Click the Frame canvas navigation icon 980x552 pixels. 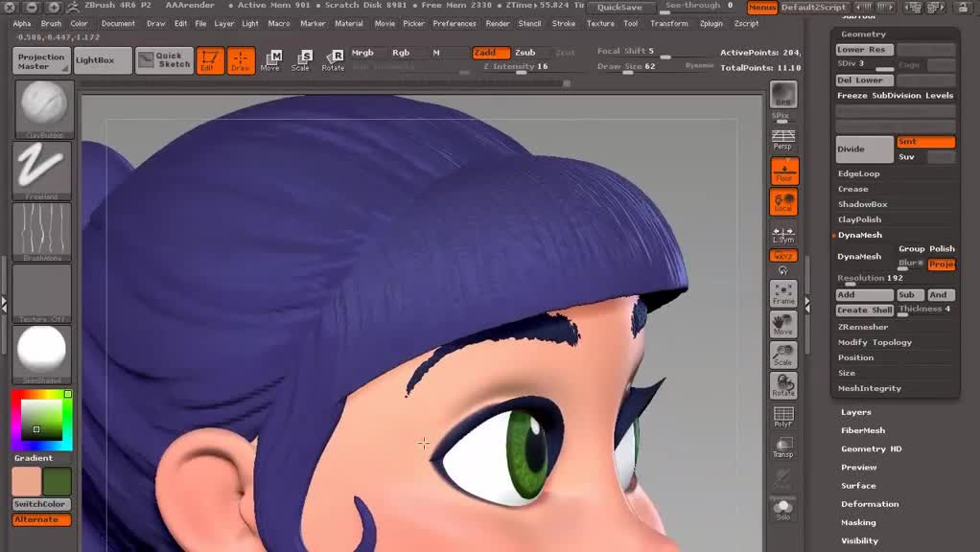coord(783,293)
